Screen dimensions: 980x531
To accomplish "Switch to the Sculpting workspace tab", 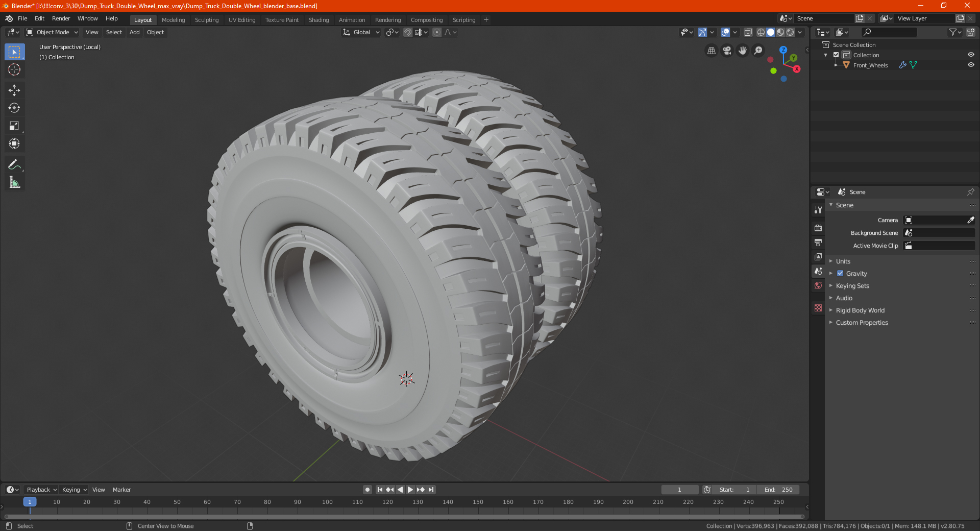I will coord(207,20).
